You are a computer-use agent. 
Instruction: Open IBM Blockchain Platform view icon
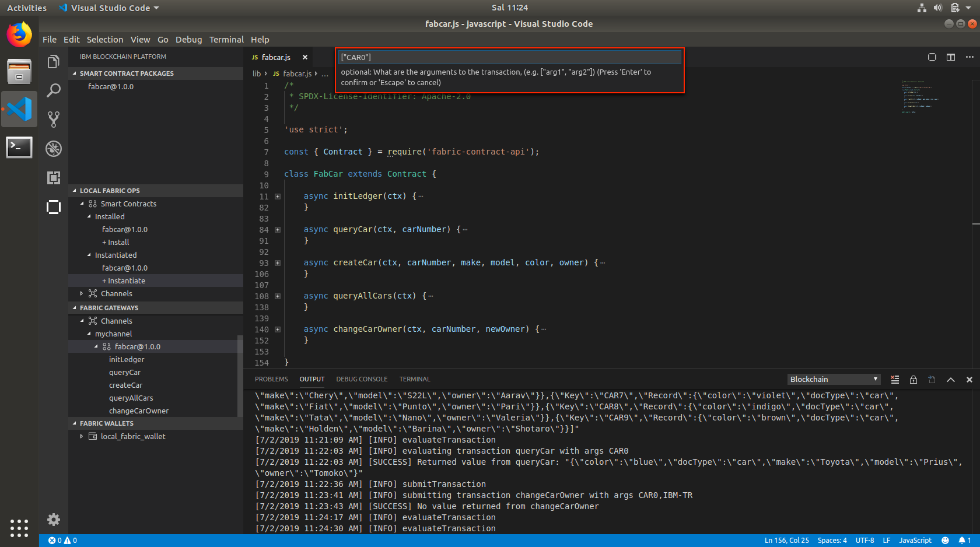pos(54,207)
